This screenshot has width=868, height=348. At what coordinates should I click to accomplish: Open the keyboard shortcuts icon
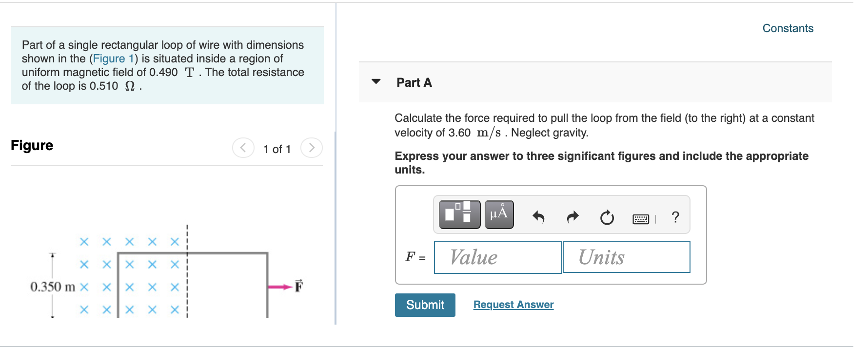[x=641, y=219]
